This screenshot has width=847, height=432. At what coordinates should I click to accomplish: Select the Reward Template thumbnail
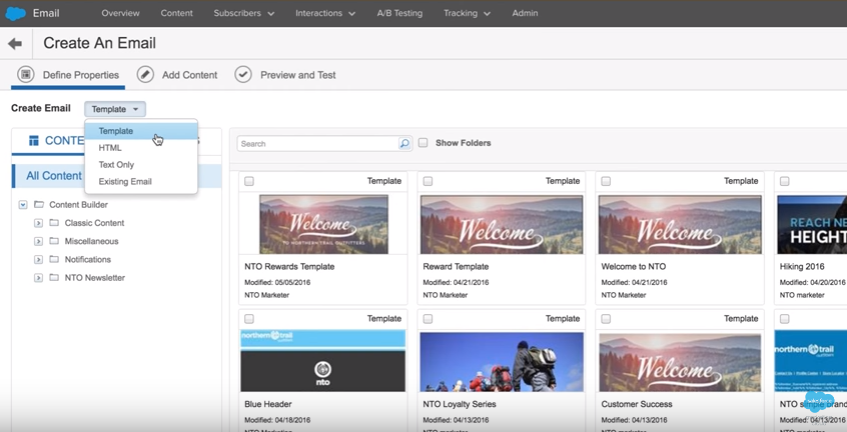pos(502,224)
